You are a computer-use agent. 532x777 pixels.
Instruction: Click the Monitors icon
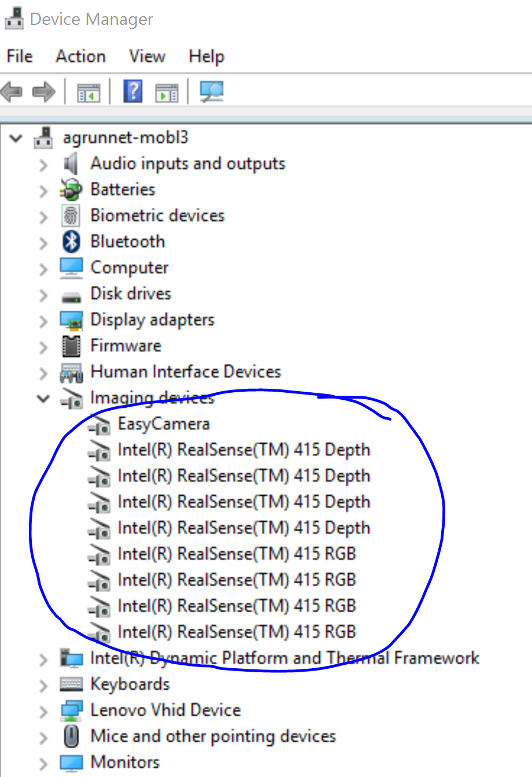(x=71, y=763)
